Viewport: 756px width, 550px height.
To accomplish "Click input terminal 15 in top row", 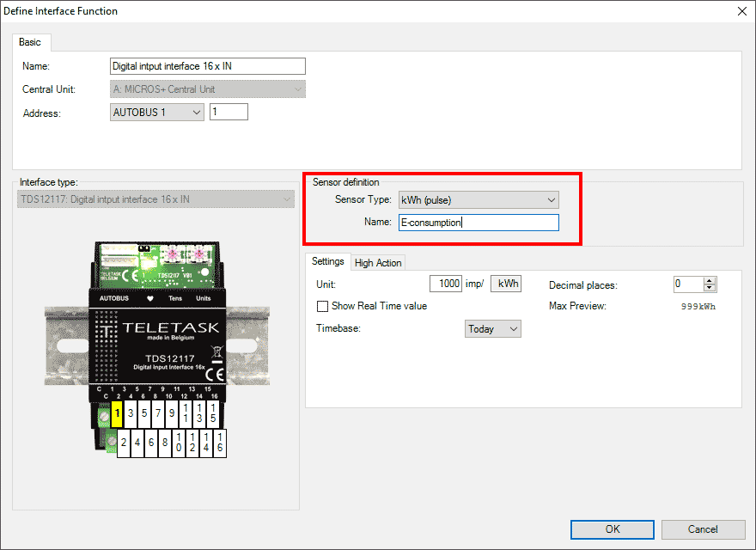I will (x=213, y=413).
